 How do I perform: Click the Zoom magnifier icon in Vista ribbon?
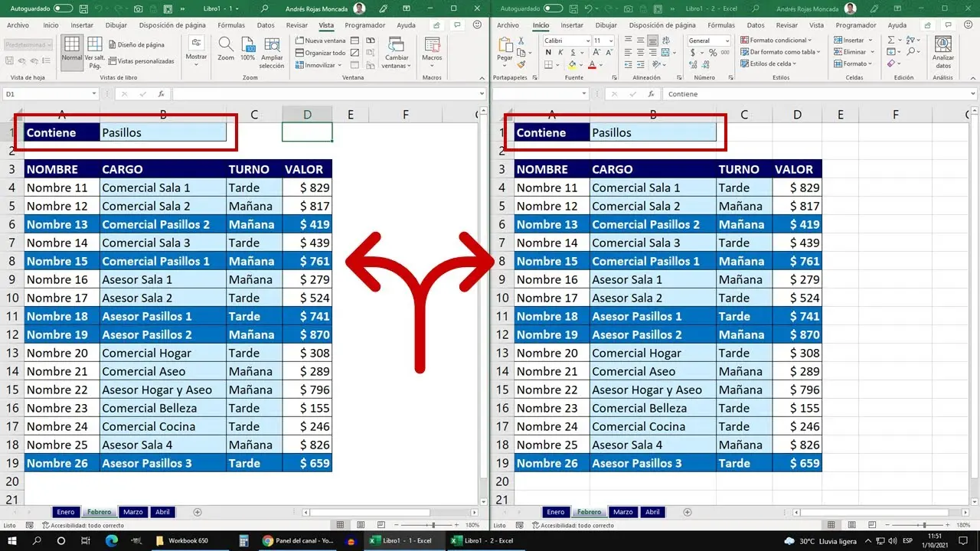coord(226,48)
